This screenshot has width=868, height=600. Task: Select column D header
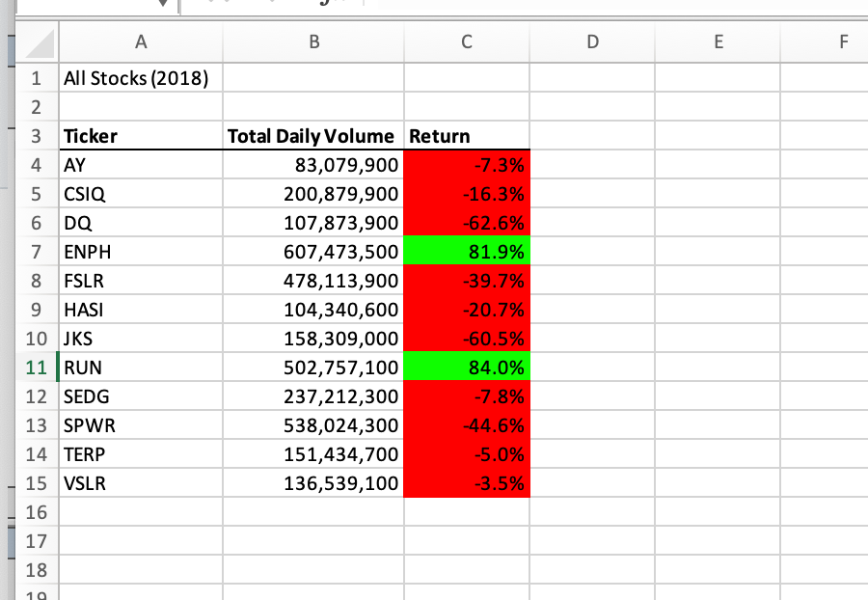click(592, 41)
